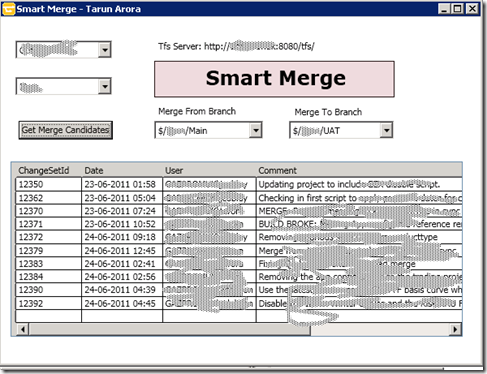Sort by the ChangeSetId column header
Screen dimensions: 487x374
tap(44, 170)
